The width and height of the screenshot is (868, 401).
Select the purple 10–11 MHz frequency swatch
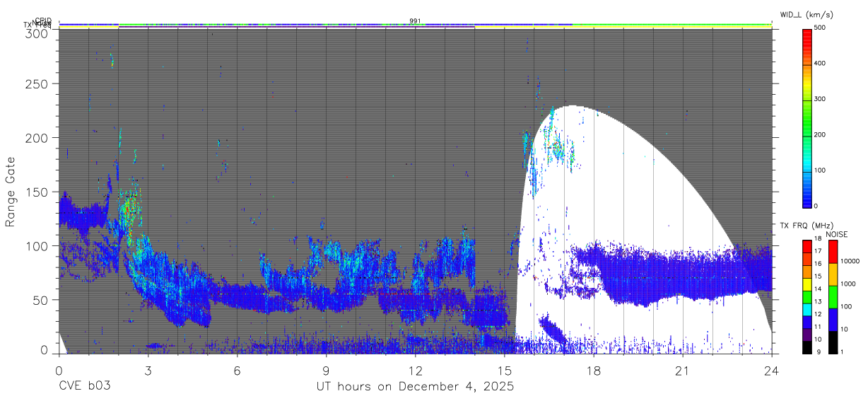807,334
